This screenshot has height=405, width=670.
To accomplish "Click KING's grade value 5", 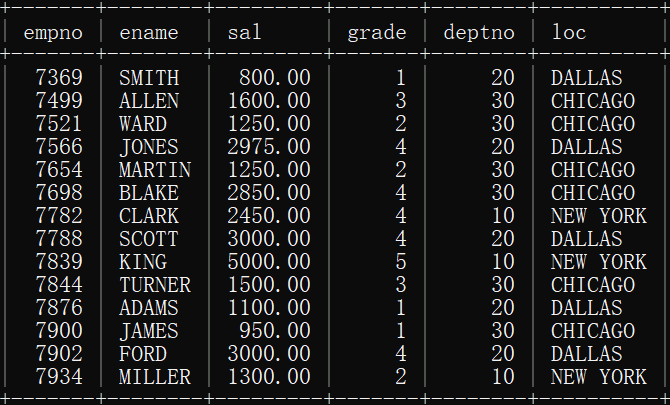I will (400, 262).
